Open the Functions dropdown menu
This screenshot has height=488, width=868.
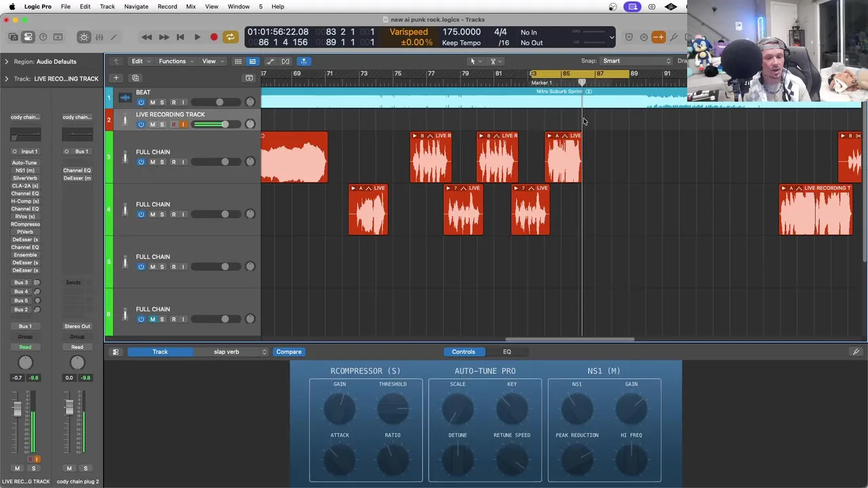[176, 61]
